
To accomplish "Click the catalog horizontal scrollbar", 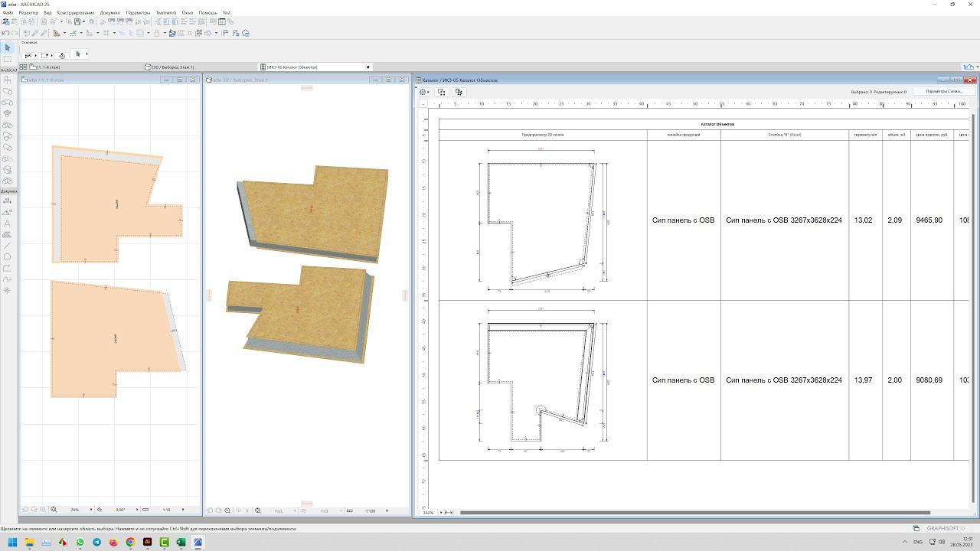I will point(694,513).
